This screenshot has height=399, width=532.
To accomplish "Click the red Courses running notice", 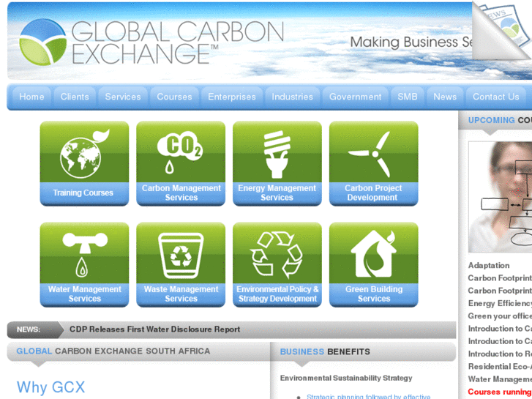I will (500, 392).
